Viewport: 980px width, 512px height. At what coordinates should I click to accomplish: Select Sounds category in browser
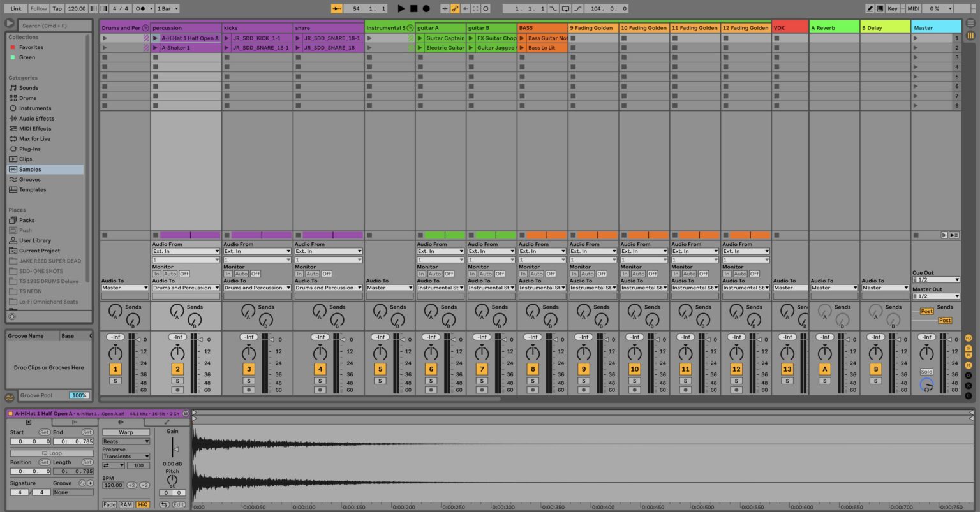click(x=29, y=88)
